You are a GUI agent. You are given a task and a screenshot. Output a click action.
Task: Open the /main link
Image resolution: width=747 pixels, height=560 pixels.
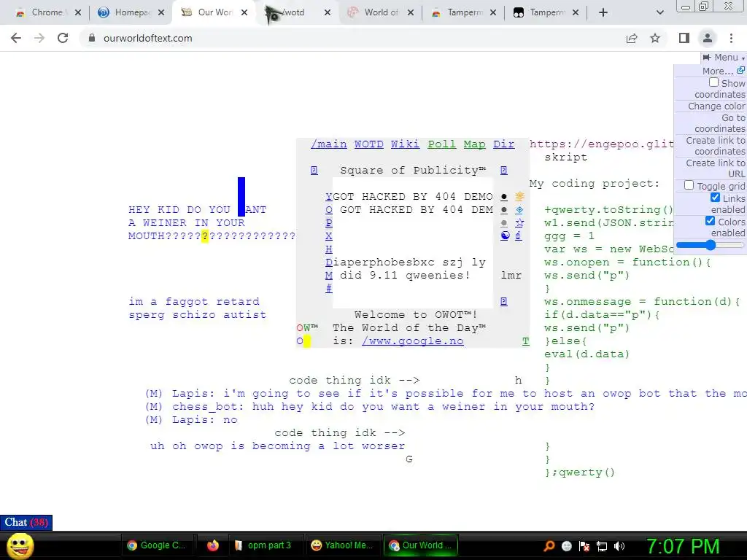(x=329, y=144)
